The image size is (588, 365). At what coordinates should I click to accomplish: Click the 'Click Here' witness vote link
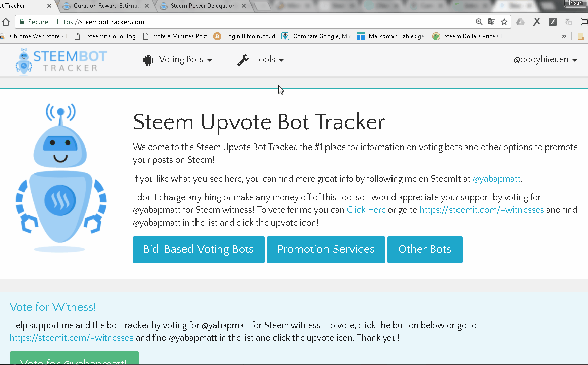[x=366, y=210]
